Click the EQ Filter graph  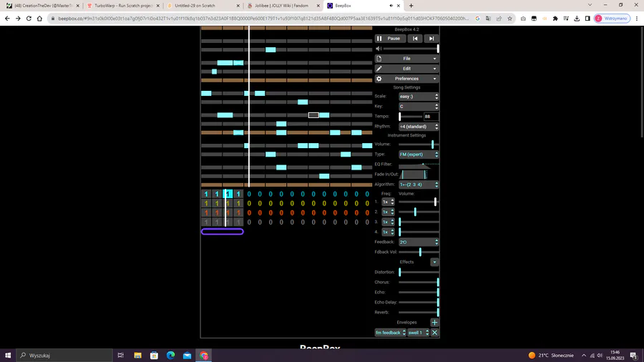coord(419,164)
